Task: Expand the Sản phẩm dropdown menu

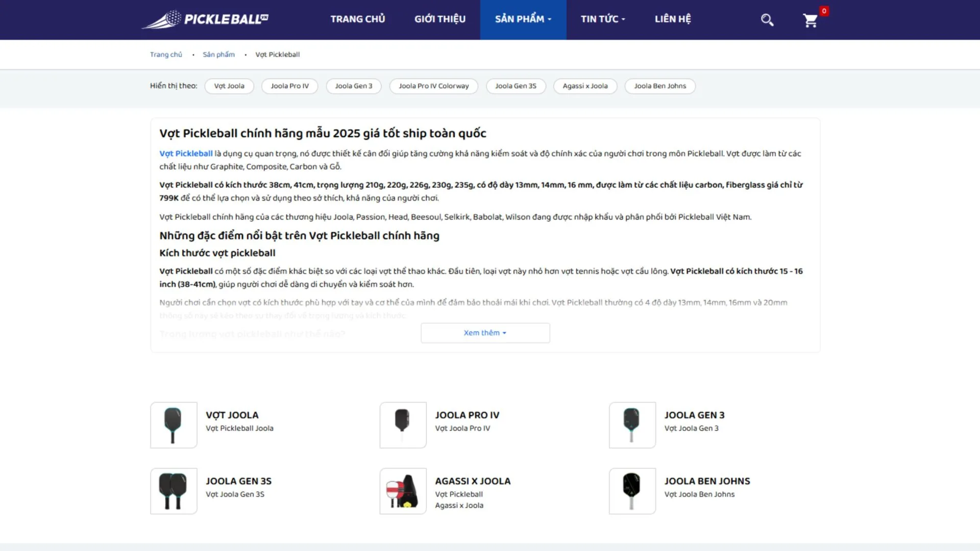Action: click(x=523, y=19)
